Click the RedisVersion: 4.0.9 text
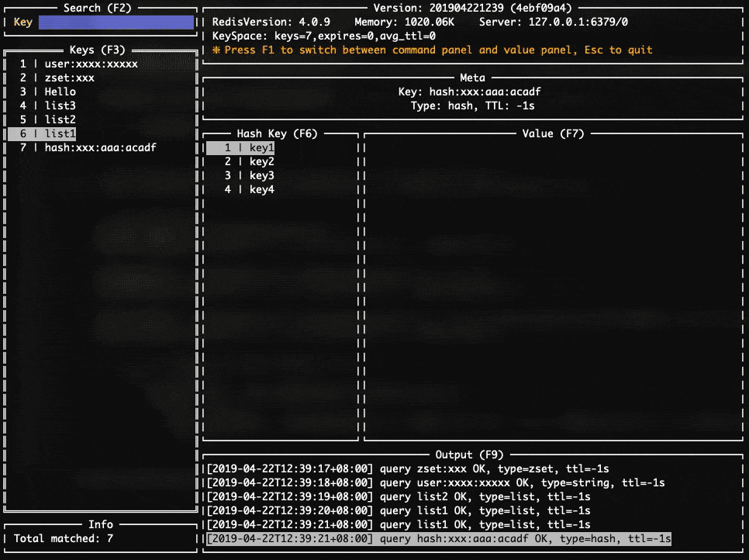749x560 pixels. (x=271, y=22)
